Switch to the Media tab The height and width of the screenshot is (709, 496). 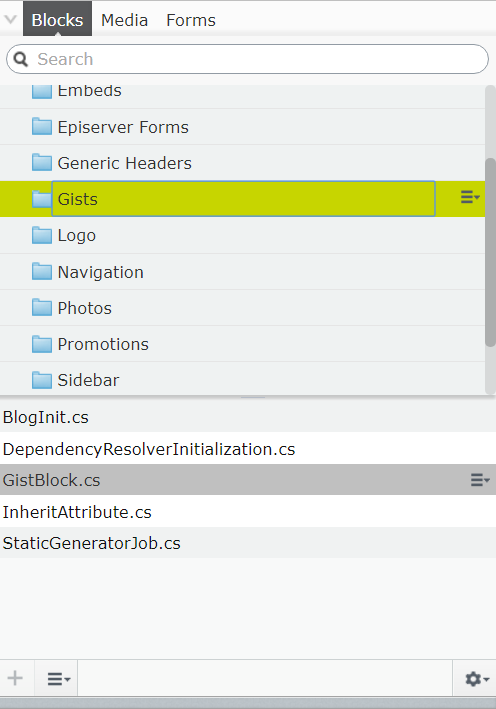click(124, 20)
